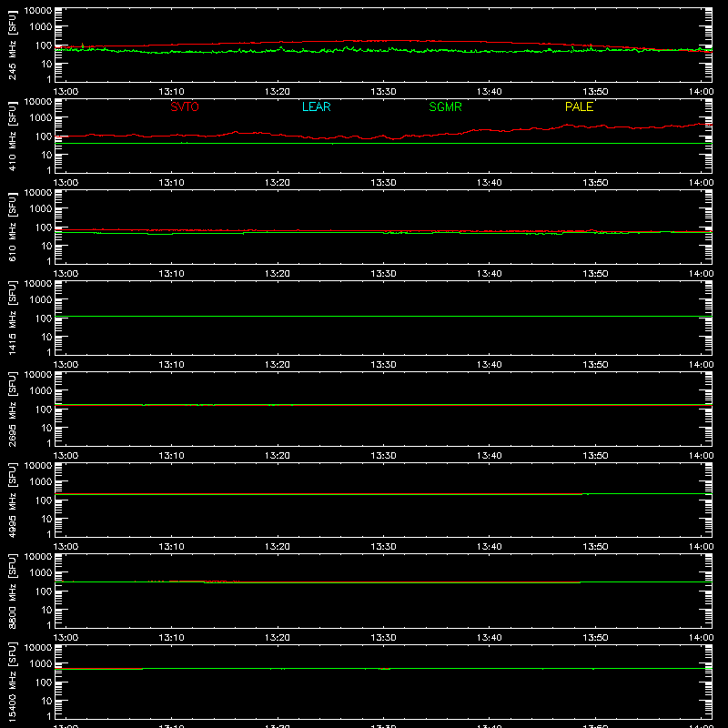Click the 10 y-axis value on the 1415 MHz panel
728x728 pixels.
tap(46, 337)
